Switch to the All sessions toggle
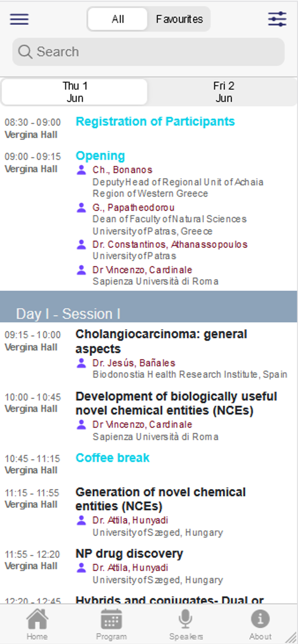The height and width of the screenshot is (644, 298). coord(118,19)
